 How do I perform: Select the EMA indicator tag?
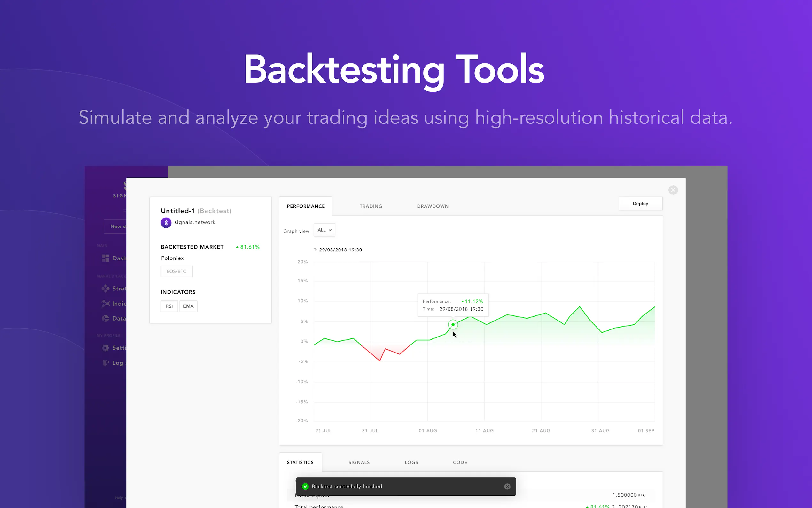188,306
